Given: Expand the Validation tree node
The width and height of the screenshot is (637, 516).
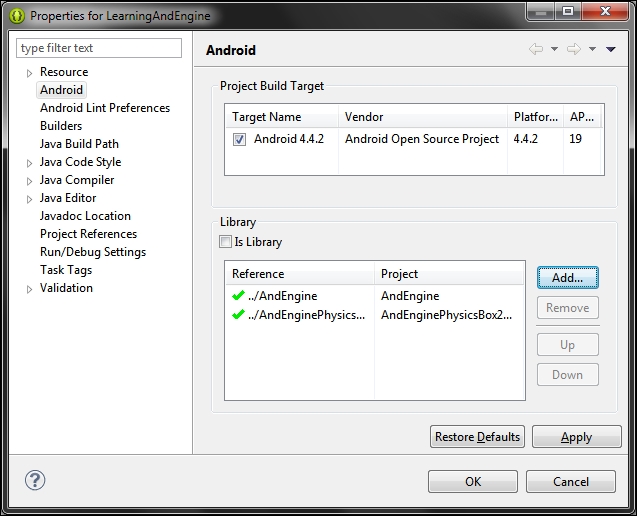Looking at the screenshot, I should point(29,289).
